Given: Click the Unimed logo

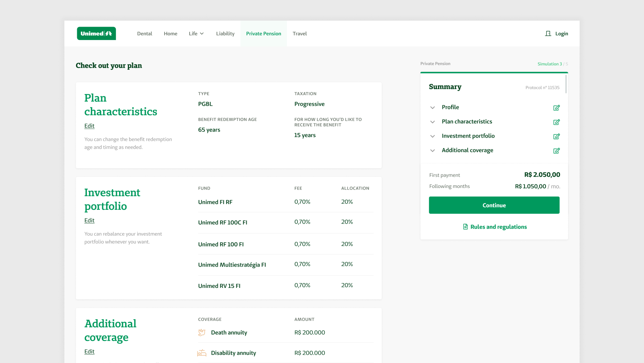Looking at the screenshot, I should tap(96, 34).
